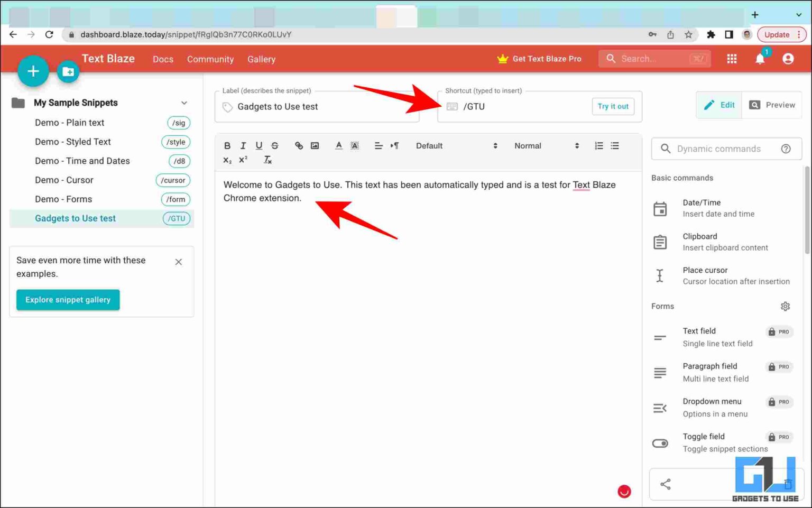Insert clipboard content command
Viewport: 812px width, 508px height.
pos(700,242)
